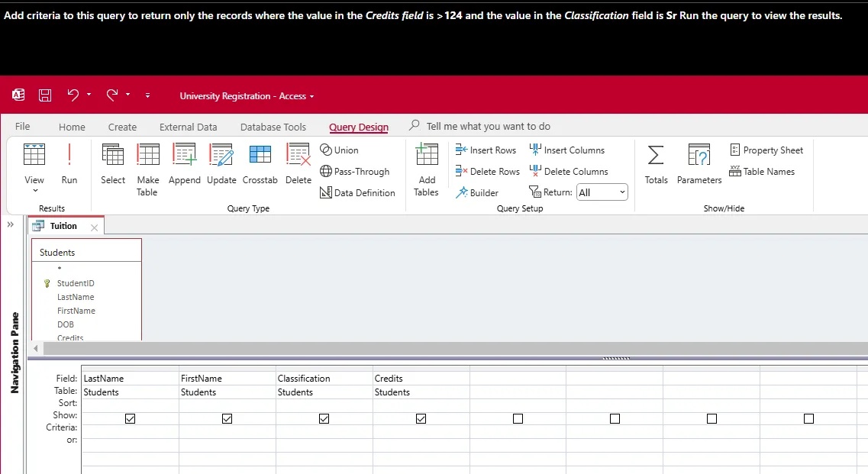Enable Show for an empty query column
868x474 pixels.
(518, 418)
